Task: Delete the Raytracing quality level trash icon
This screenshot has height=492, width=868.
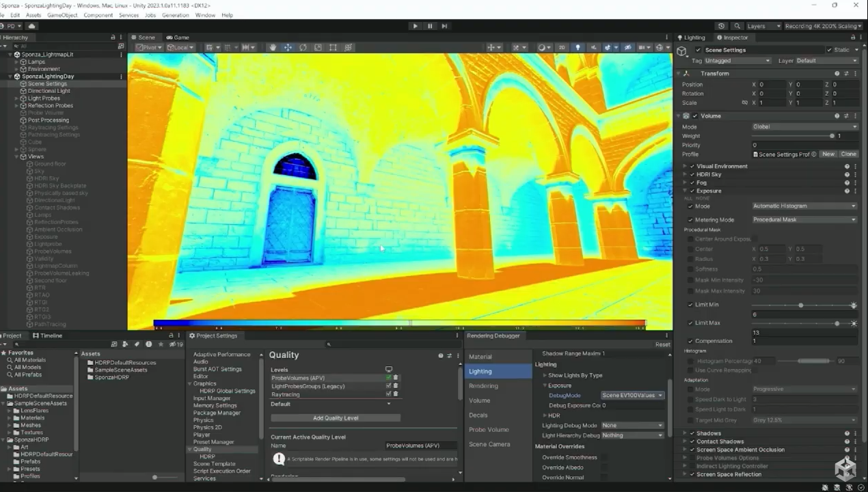Action: pos(395,394)
